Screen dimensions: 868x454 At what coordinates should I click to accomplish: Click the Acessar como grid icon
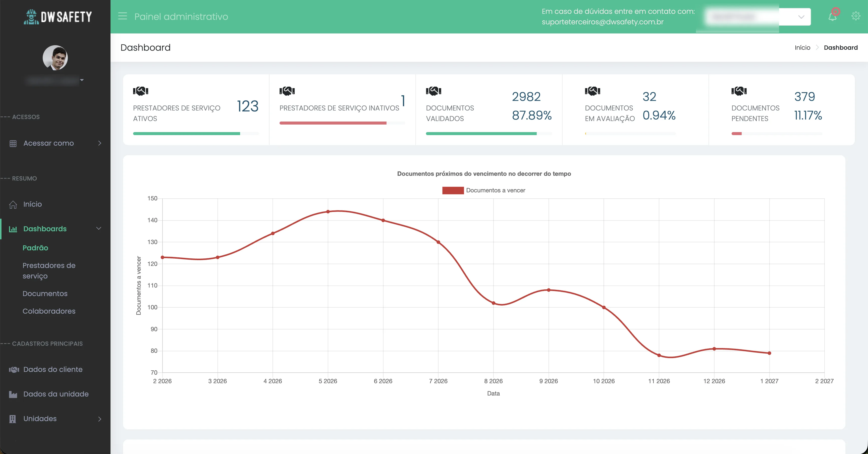[13, 143]
